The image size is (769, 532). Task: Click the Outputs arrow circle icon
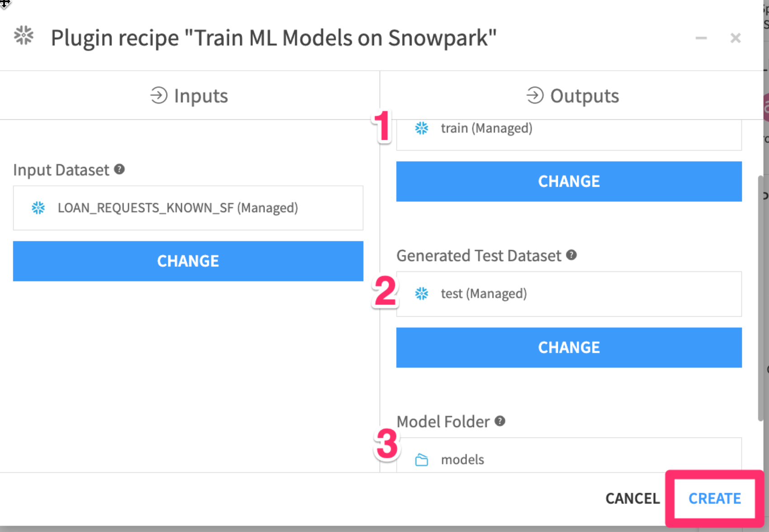click(x=535, y=95)
